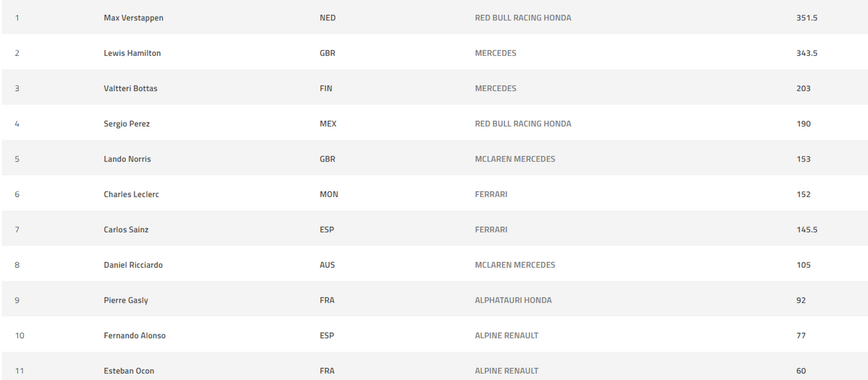868x380 pixels.
Task: Select Daniel Ricciardo's name
Action: pos(133,265)
